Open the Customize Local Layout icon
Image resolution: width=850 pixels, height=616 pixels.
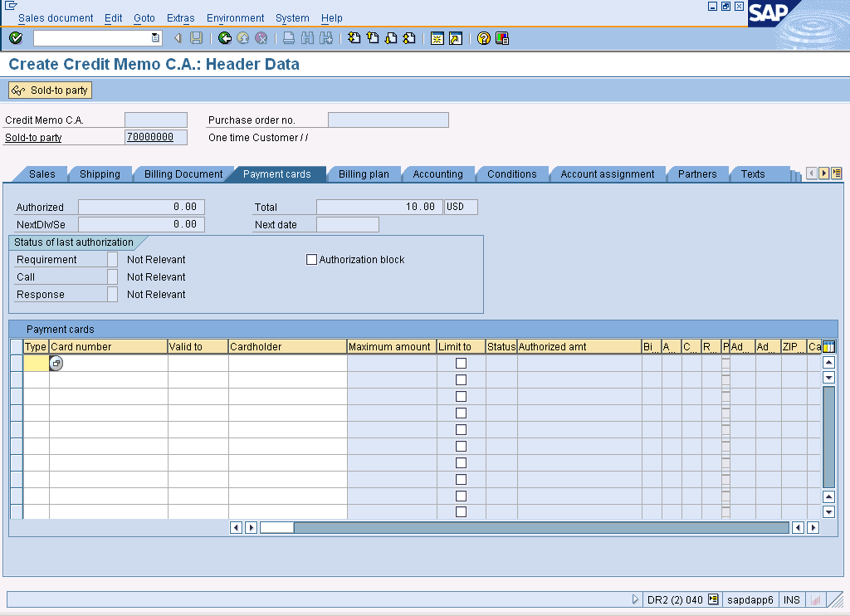502,38
